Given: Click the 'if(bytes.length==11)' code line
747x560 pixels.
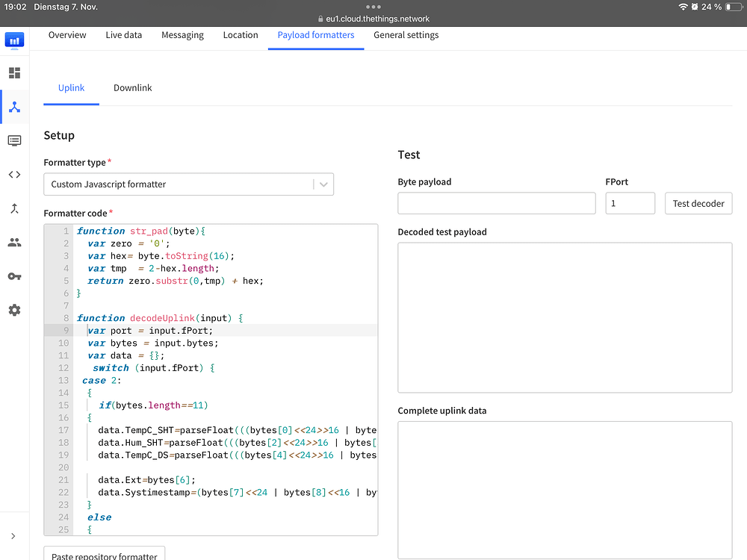Looking at the screenshot, I should coord(153,405).
